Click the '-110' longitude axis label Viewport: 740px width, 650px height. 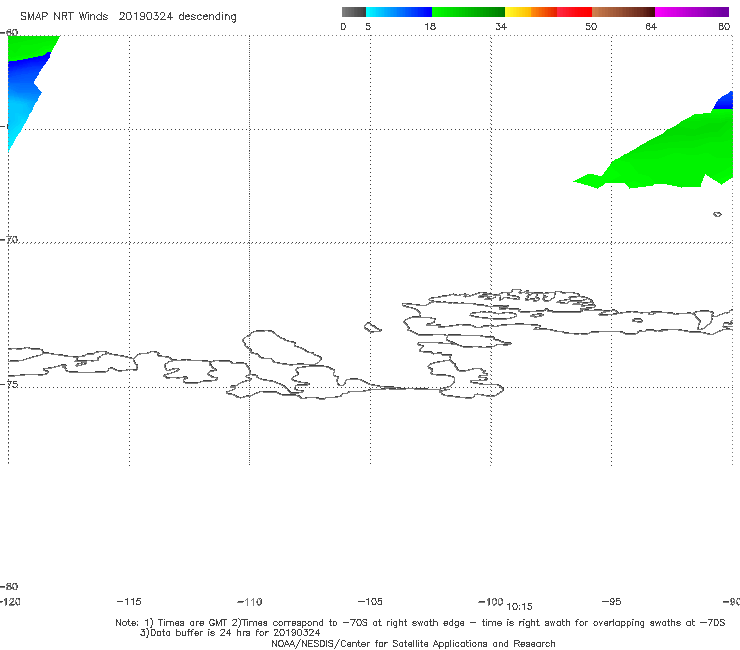pyautogui.click(x=250, y=602)
